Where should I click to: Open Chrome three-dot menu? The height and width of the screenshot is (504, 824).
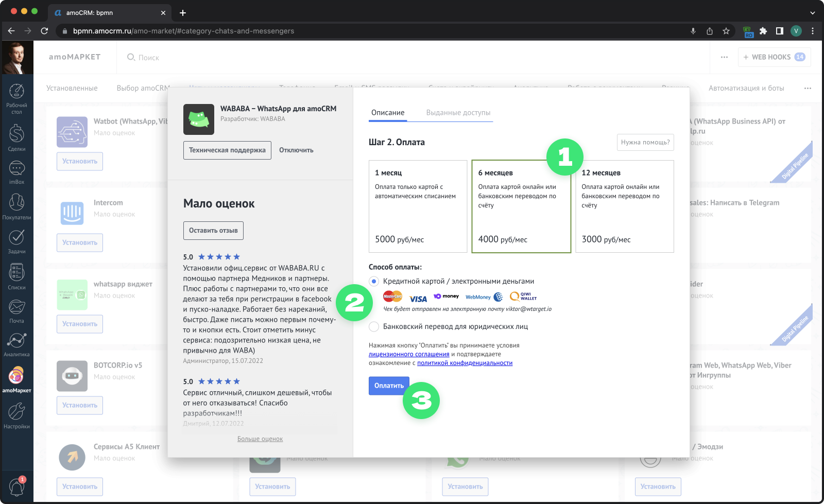[813, 31]
